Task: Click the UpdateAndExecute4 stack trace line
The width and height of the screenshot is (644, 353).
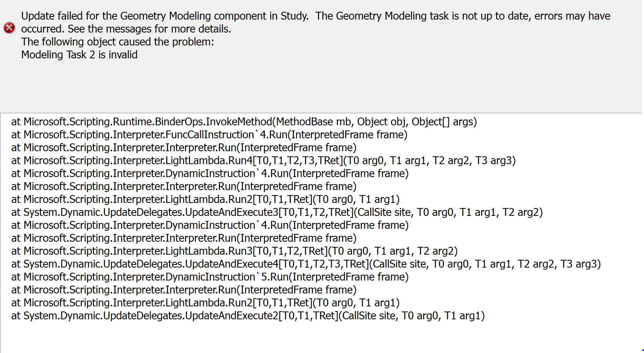Action: coord(306,264)
